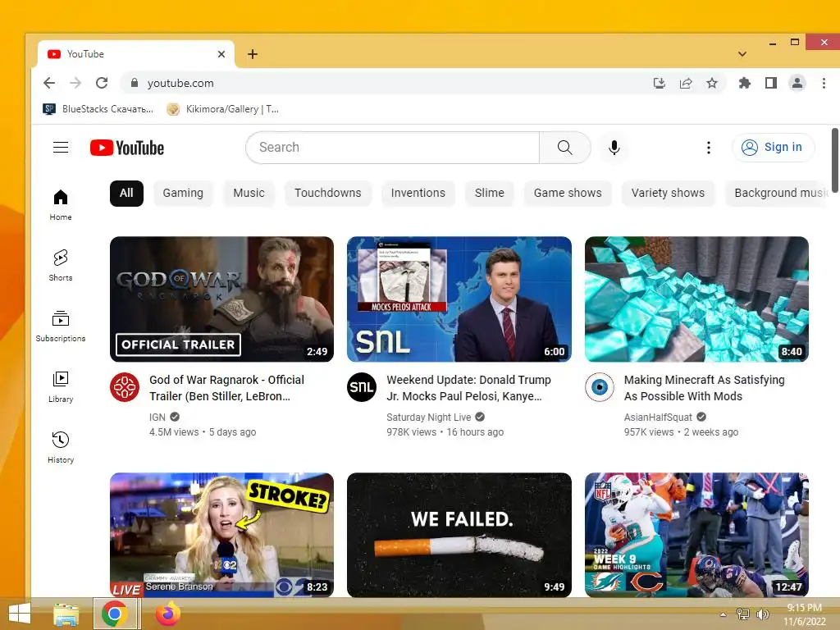Image resolution: width=840 pixels, height=630 pixels.
Task: Click the YouTube logo
Action: (x=127, y=148)
